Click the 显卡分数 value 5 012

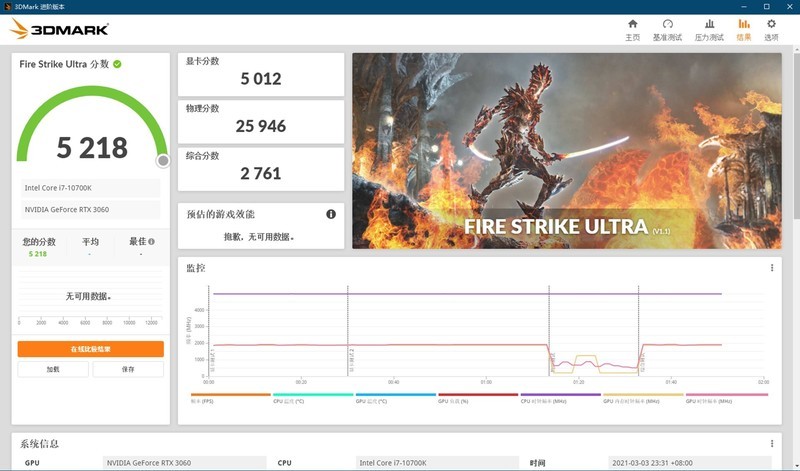(261, 79)
